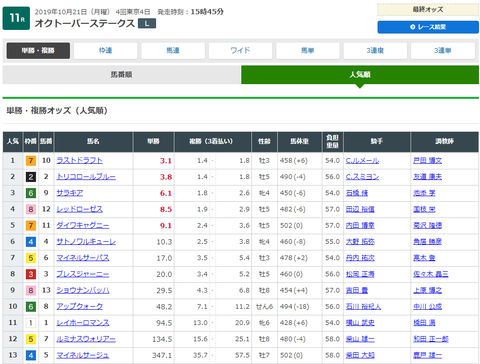Open jockey link in ショウナンバッハ row
The height and width of the screenshot is (364, 480).
pos(357,290)
